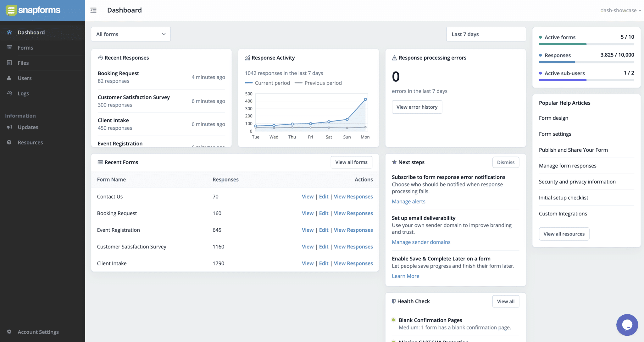The image size is (644, 342).
Task: Click View Responses for Event Registration
Action: tap(353, 230)
